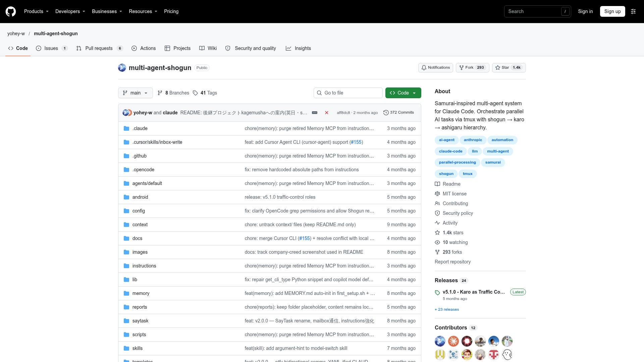This screenshot has height=362, width=644.
Task: Open the 372 Commits history link
Action: pyautogui.click(x=398, y=113)
